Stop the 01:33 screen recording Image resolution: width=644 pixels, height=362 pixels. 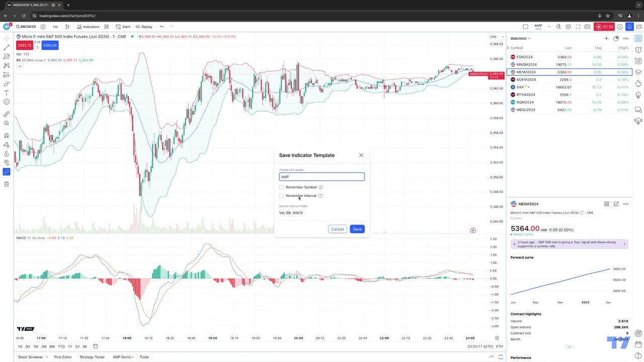(605, 27)
